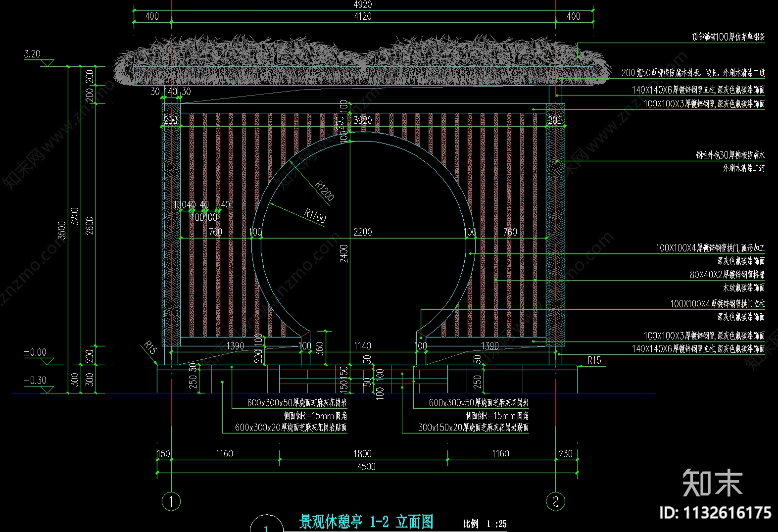Click the '140' column width dimension under the roof
The height and width of the screenshot is (532, 778).
pyautogui.click(x=171, y=92)
